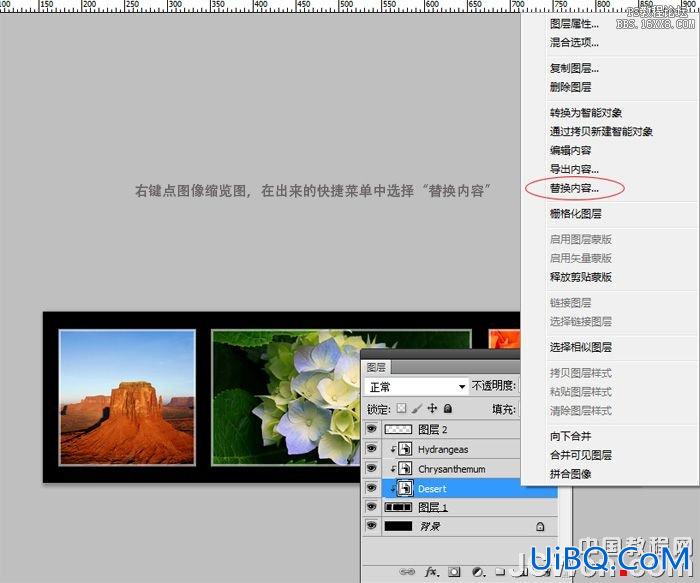Click the Chrysanthemum smart object thumbnail icon
Viewport: 700px width, 583px height.
coord(405,468)
